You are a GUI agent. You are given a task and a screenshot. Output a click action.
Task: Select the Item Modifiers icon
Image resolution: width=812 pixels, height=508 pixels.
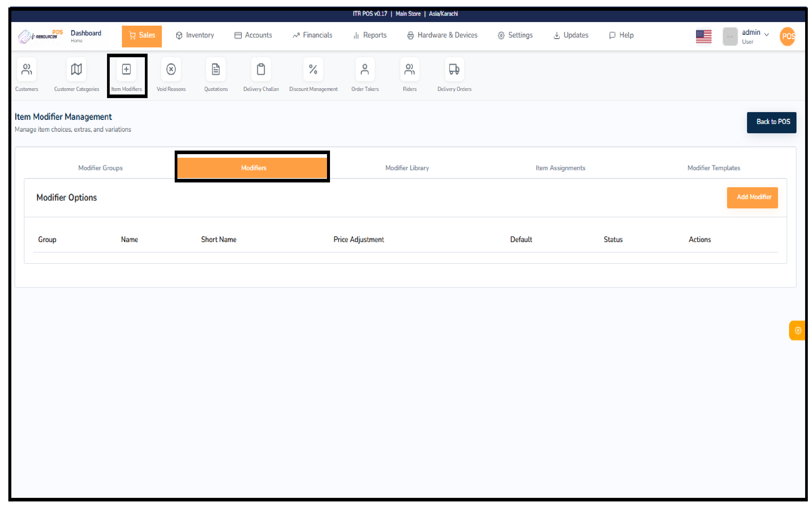pos(126,69)
